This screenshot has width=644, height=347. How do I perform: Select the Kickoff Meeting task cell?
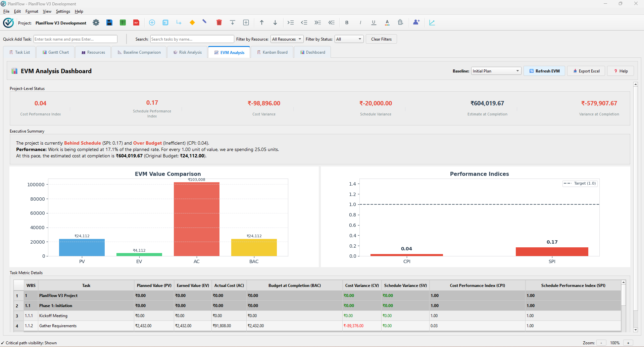(86, 316)
